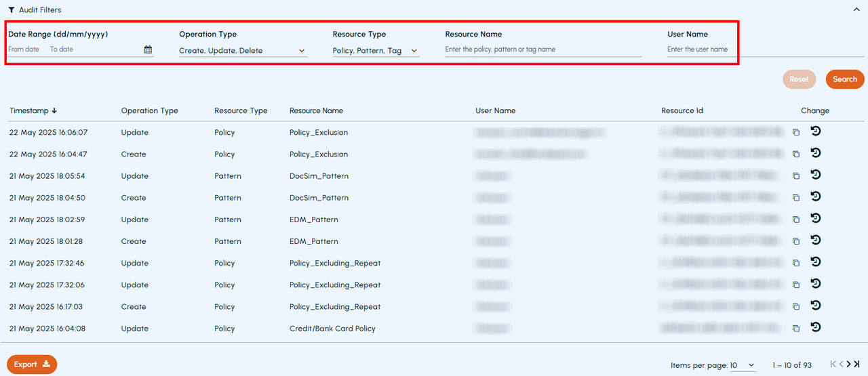The image size is (868, 376).
Task: View change history for 22 May 16:06:07 row
Action: pyautogui.click(x=816, y=131)
